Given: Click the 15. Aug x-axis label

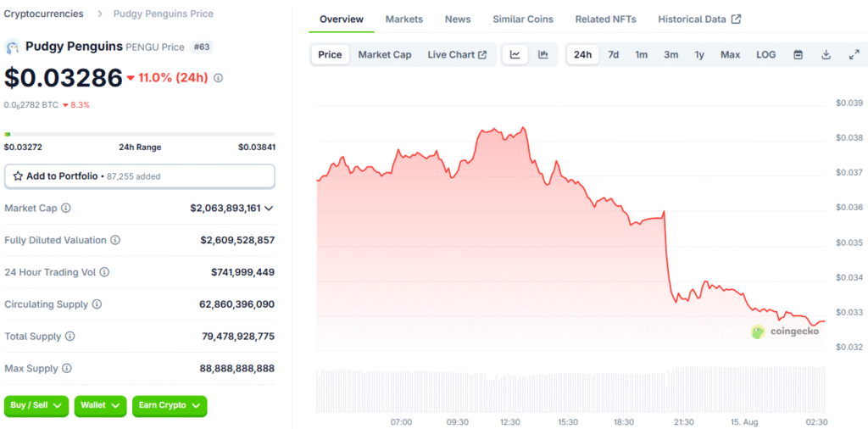Looking at the screenshot, I should point(744,422).
